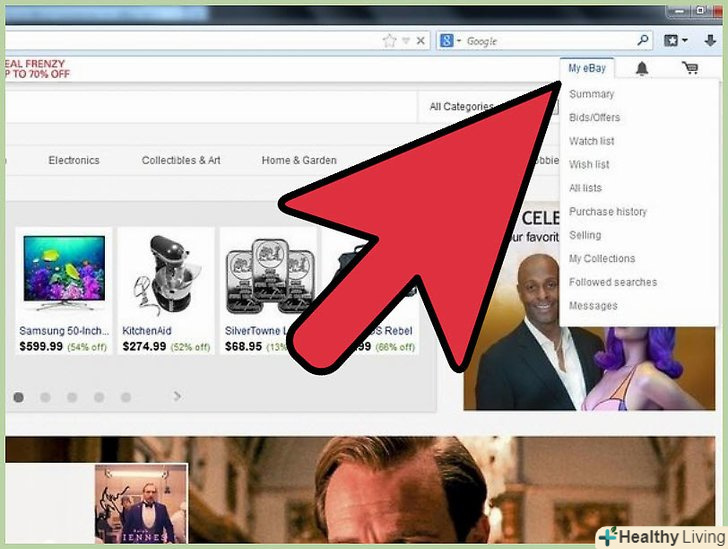Select Summary from My eBay menu
Image resolution: width=728 pixels, height=549 pixels.
pos(592,94)
